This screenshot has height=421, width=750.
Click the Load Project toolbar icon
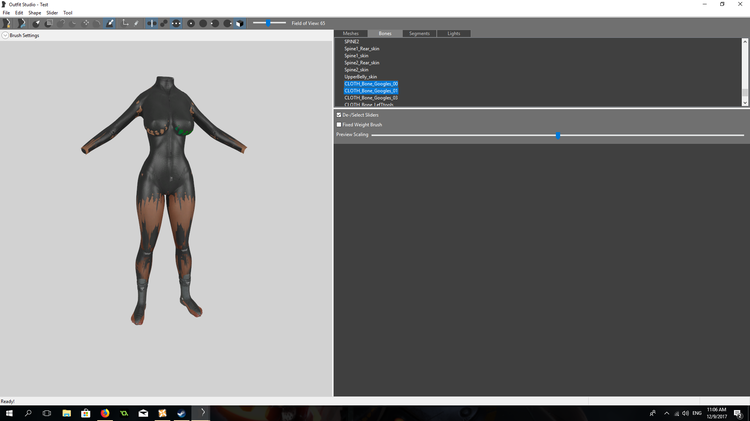[x=22, y=23]
